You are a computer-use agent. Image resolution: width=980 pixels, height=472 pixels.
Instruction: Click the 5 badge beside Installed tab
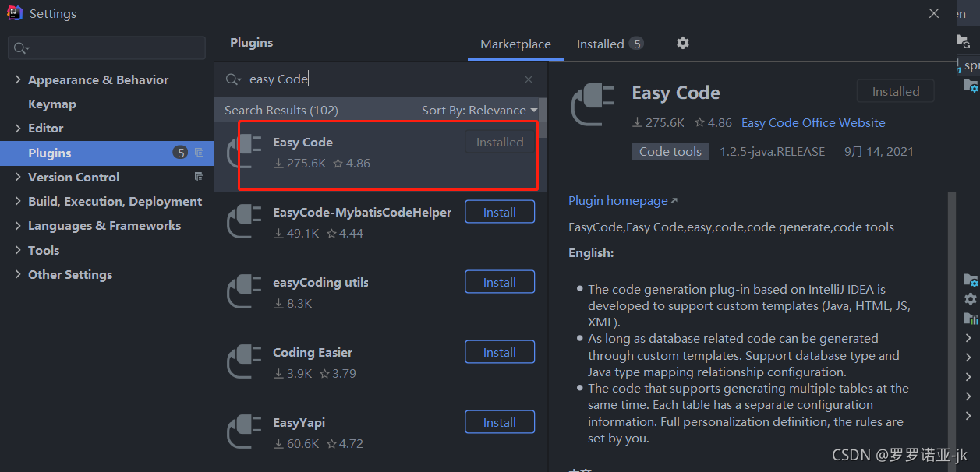coord(637,44)
